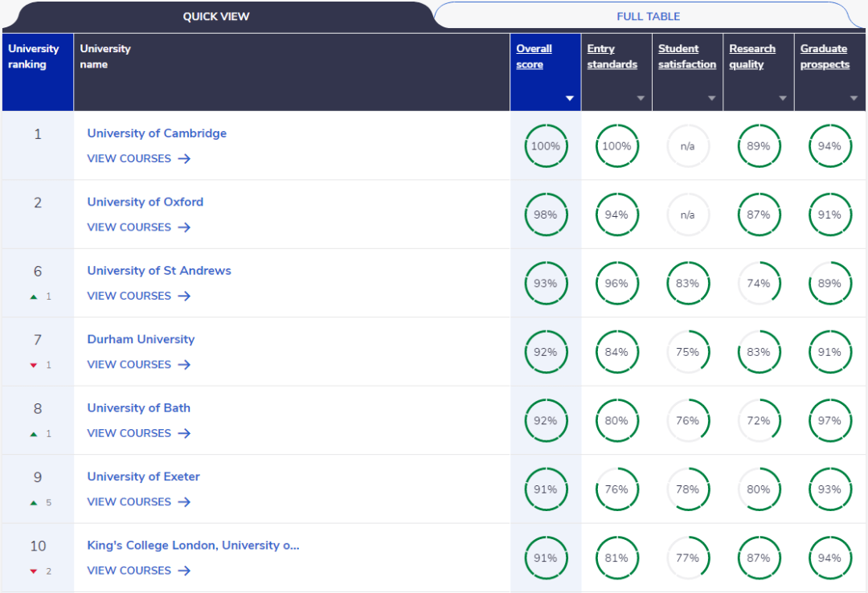
Task: Click Bath's 97% graduate prospects circle
Action: (829, 421)
